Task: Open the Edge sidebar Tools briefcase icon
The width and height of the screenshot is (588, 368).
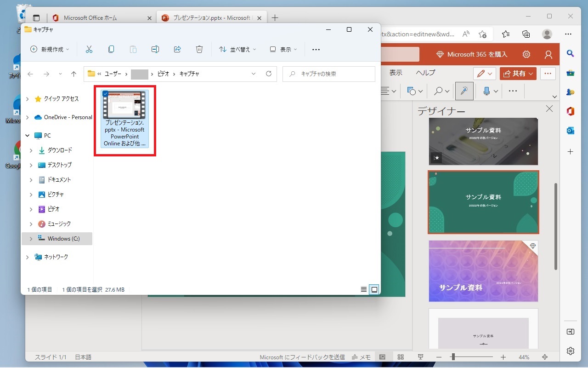Action: tap(571, 73)
